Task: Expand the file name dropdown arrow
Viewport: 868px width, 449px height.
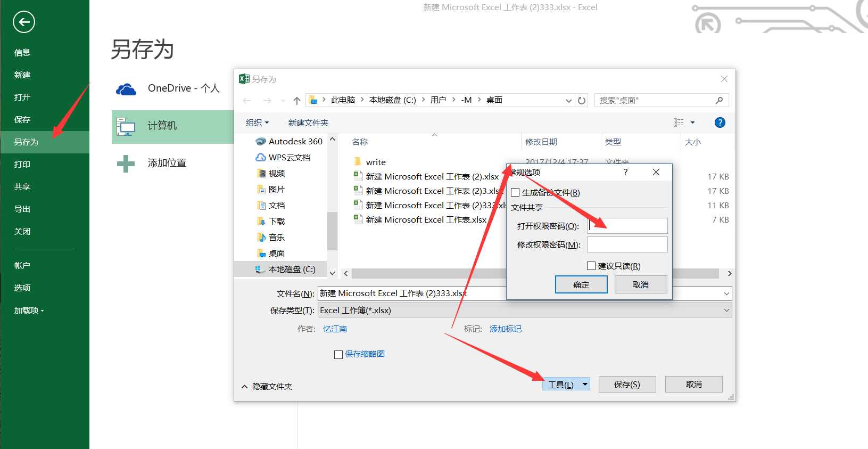Action: (x=726, y=293)
